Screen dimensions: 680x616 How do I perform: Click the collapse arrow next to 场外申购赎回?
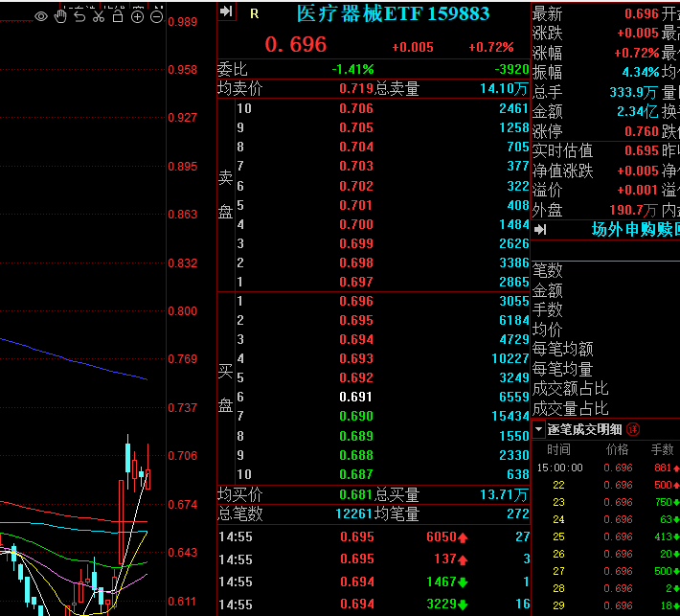pos(540,230)
